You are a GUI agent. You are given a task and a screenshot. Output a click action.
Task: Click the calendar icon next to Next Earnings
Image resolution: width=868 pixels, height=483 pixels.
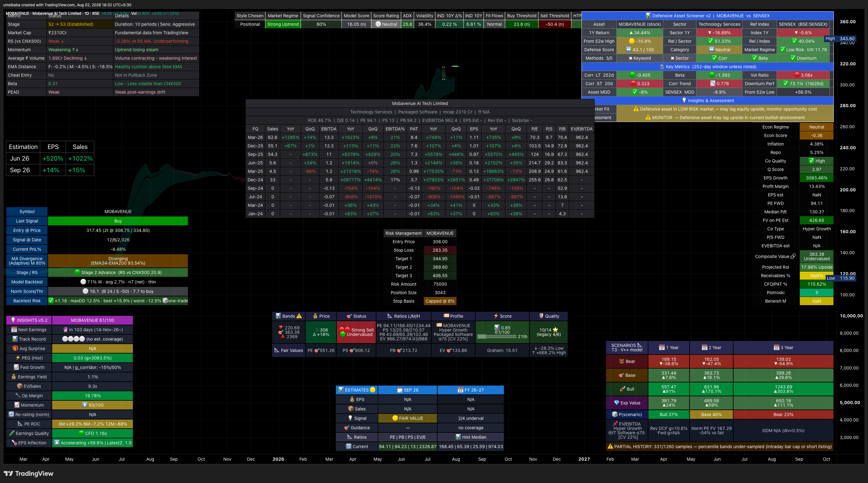coord(14,329)
